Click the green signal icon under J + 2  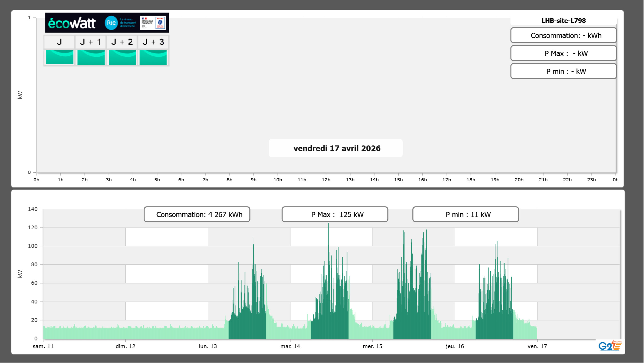coord(122,57)
